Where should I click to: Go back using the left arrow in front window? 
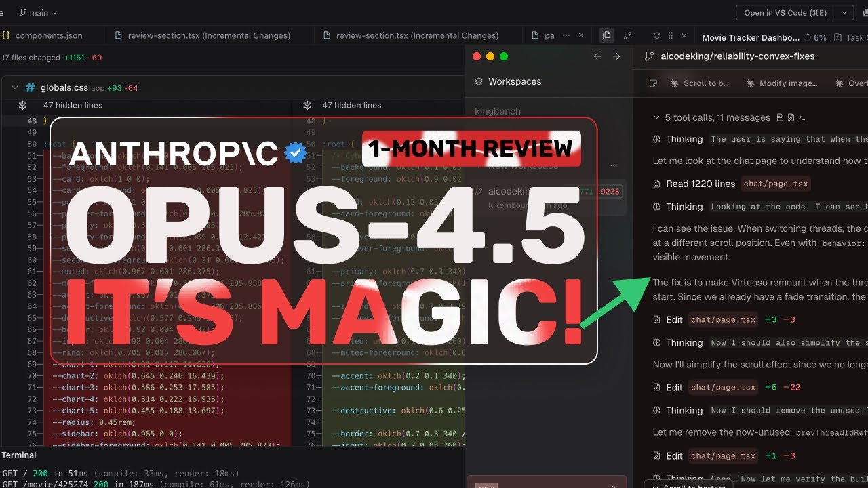(x=597, y=56)
